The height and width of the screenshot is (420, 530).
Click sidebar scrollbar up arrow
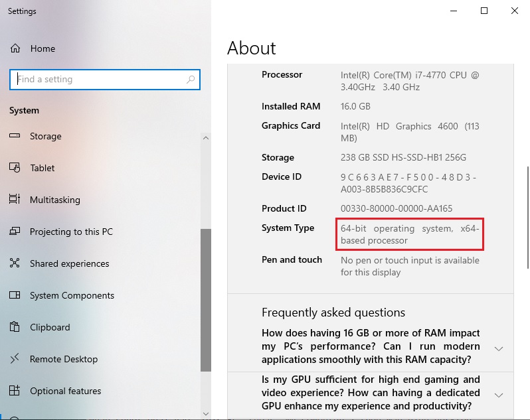coord(205,138)
